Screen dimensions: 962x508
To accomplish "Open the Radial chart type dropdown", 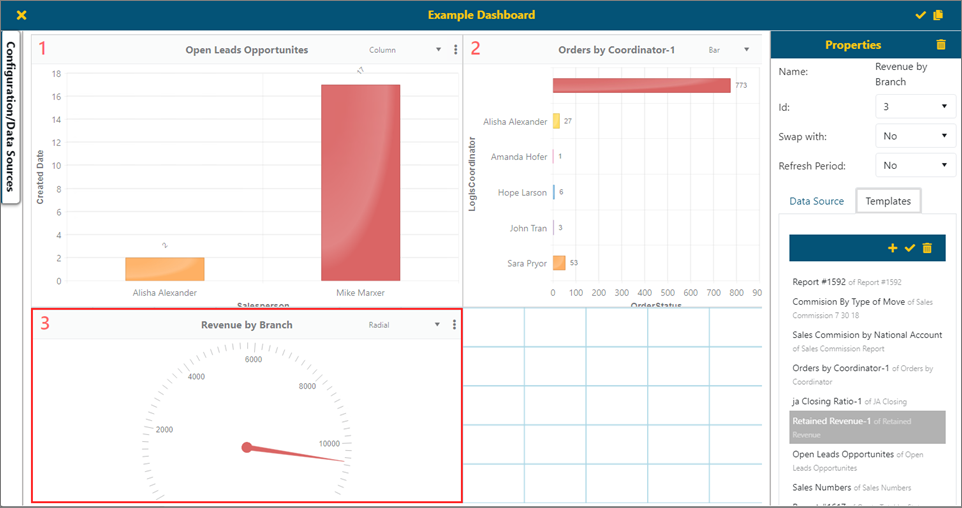I will 403,325.
